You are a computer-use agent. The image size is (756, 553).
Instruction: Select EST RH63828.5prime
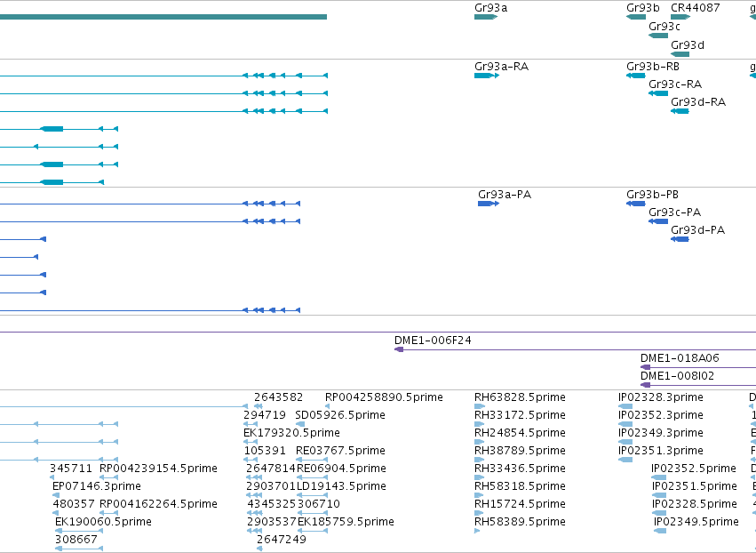pos(479,406)
